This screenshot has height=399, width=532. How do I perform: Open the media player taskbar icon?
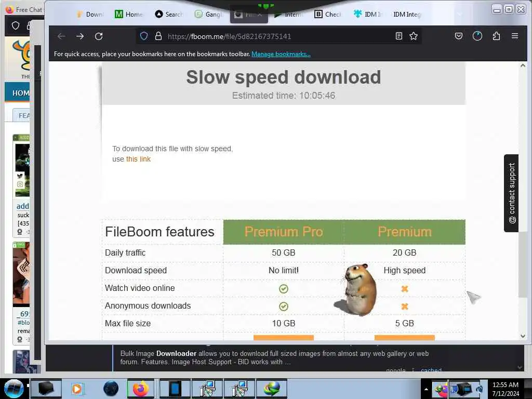pos(77,389)
